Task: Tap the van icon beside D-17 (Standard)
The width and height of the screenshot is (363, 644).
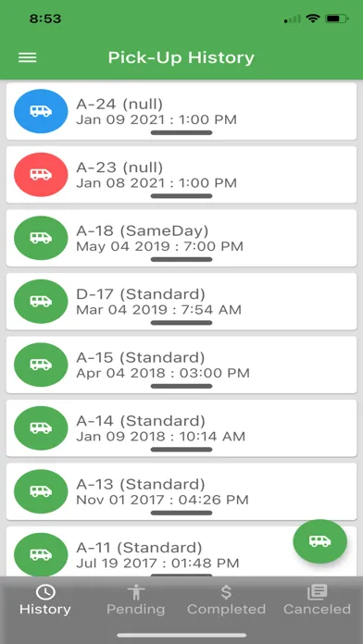Action: [41, 301]
